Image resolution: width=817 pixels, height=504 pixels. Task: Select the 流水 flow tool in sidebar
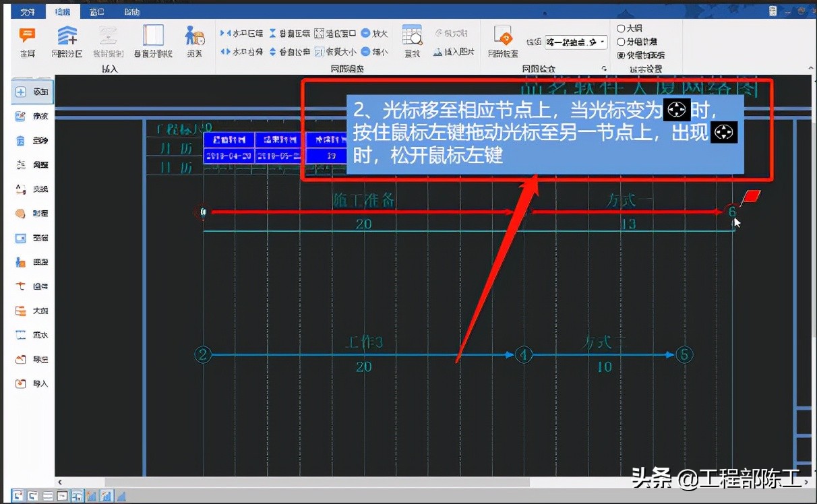tap(33, 334)
